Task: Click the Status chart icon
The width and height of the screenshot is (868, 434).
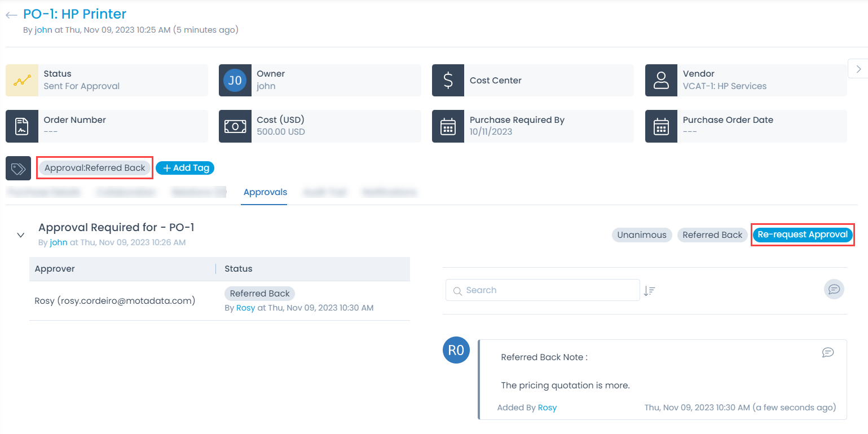Action: coord(22,81)
